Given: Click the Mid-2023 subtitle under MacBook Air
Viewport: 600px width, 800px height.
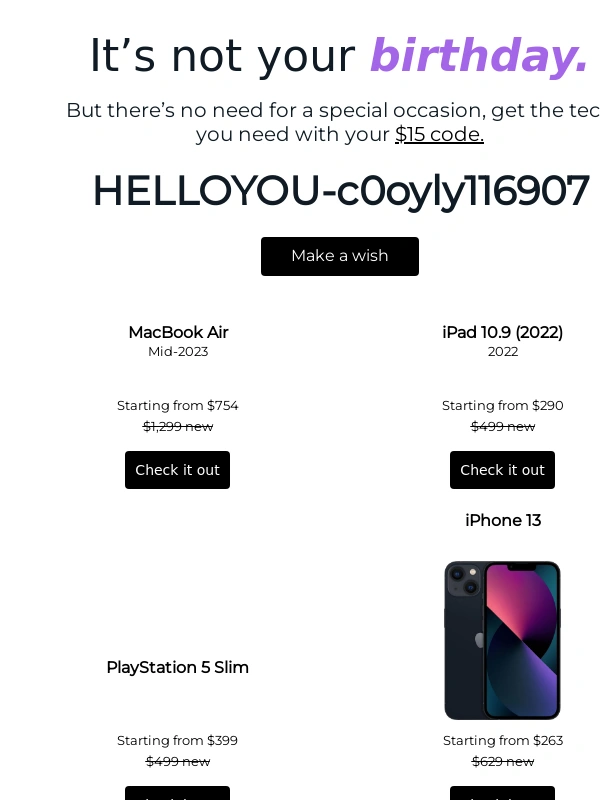Looking at the screenshot, I should (x=178, y=352).
